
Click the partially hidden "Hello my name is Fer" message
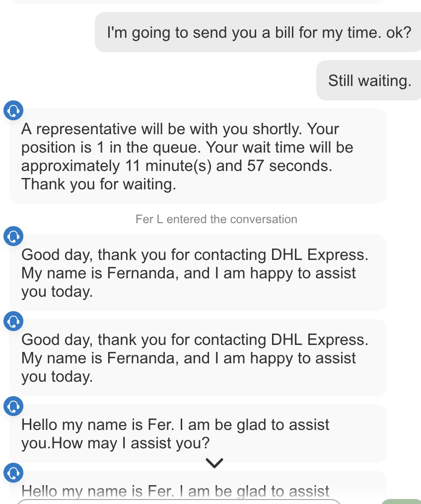coord(175,491)
